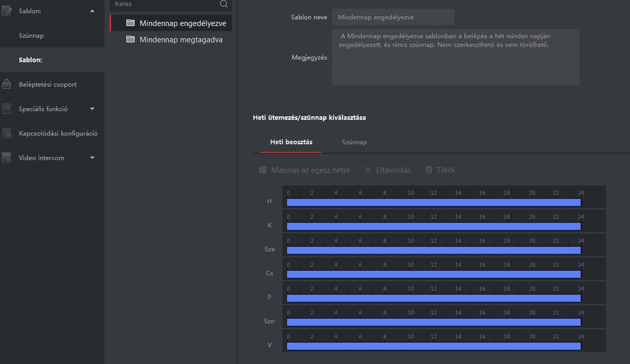
Task: Expand the Video intercom dropdown arrow
Action: click(x=92, y=158)
